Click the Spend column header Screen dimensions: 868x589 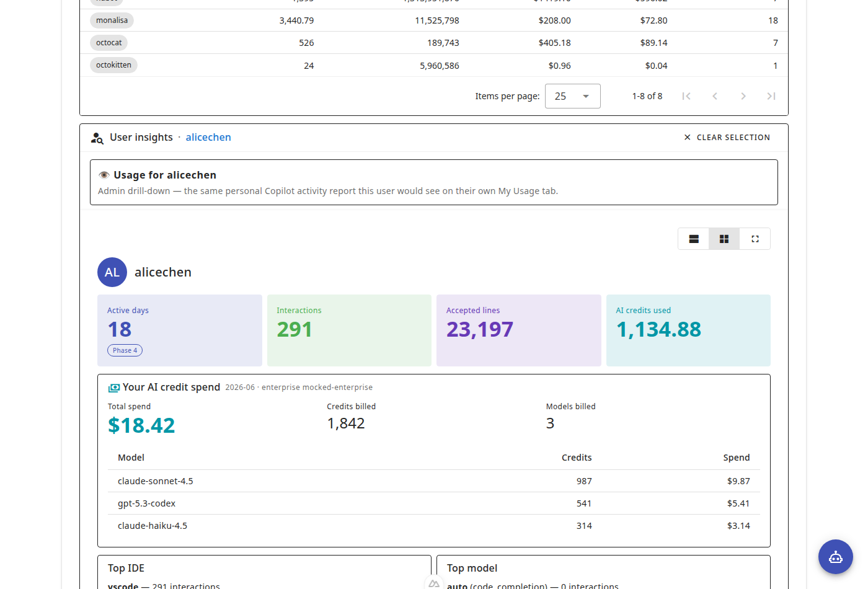tap(737, 458)
